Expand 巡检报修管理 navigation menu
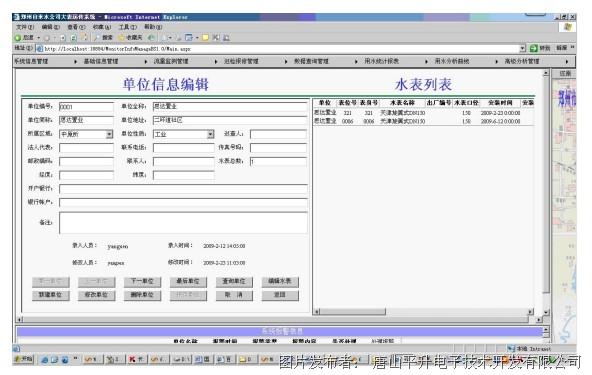Image resolution: width=592 pixels, height=375 pixels. pos(256,61)
